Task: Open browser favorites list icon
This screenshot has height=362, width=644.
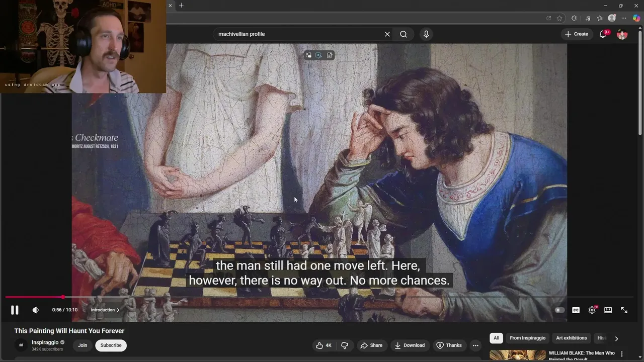Action: (x=600, y=18)
